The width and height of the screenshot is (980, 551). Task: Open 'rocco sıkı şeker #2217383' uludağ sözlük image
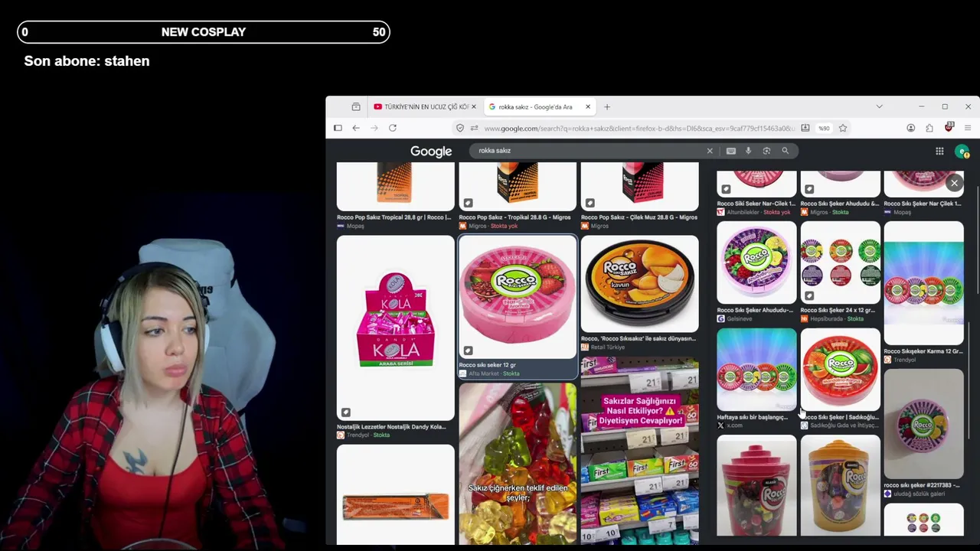pos(923,424)
